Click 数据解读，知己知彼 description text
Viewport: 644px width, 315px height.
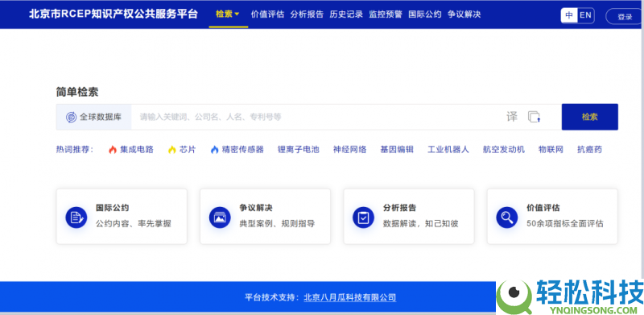click(x=420, y=224)
